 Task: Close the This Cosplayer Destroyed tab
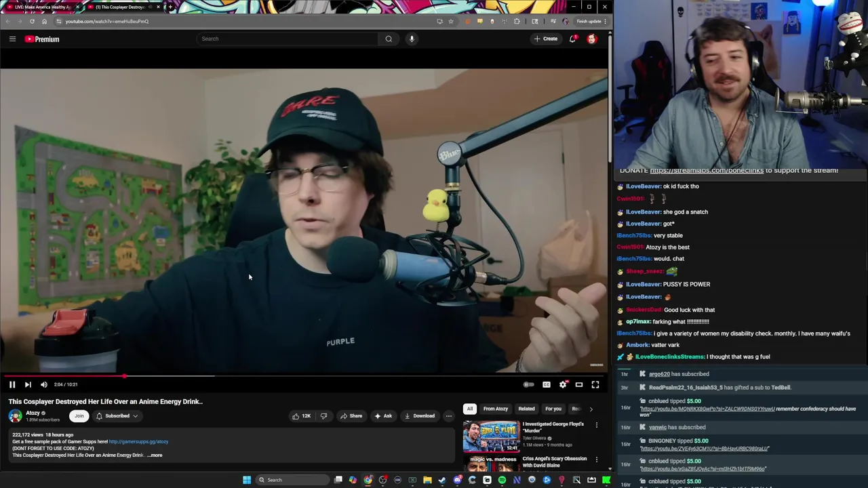coord(159,7)
